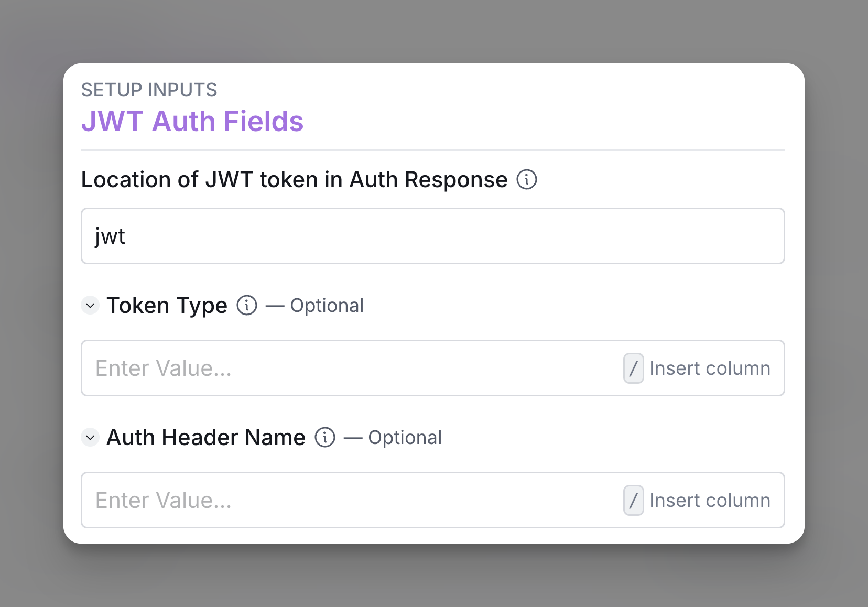Focus the Auth Header Name Enter Value field
The image size is (868, 607).
433,500
